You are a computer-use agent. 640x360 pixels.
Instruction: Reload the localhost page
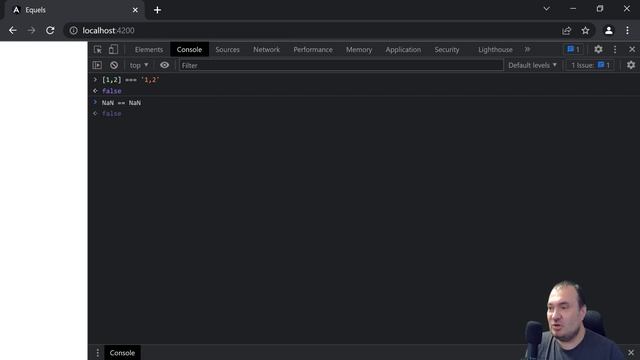[x=50, y=31]
